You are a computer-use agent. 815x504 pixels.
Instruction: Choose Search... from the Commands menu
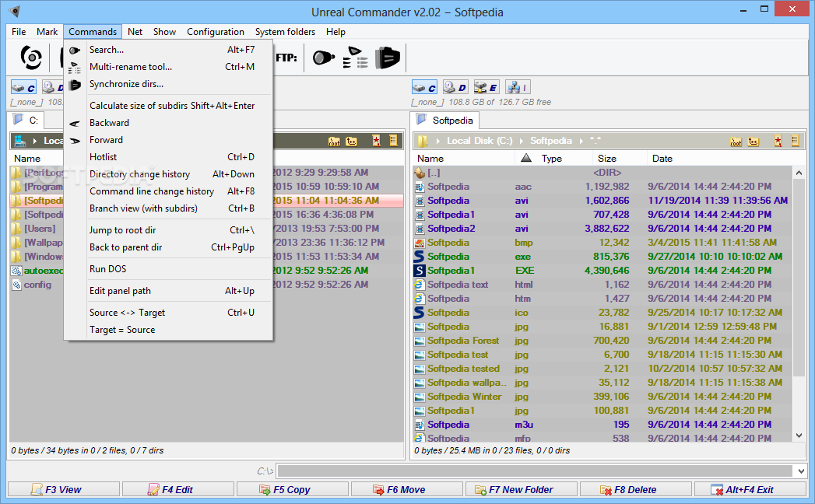coord(168,50)
